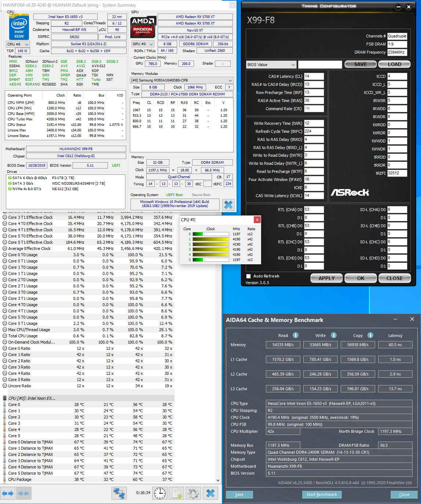Screen dimensions: 421x504
Task: Close the CPU #0 popup with red X
Action: pyautogui.click(x=257, y=220)
